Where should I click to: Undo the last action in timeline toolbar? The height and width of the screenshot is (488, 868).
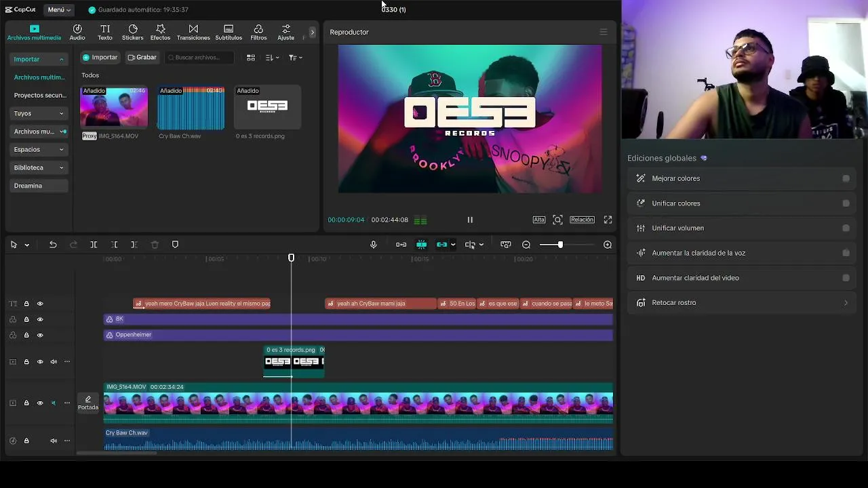pyautogui.click(x=53, y=245)
